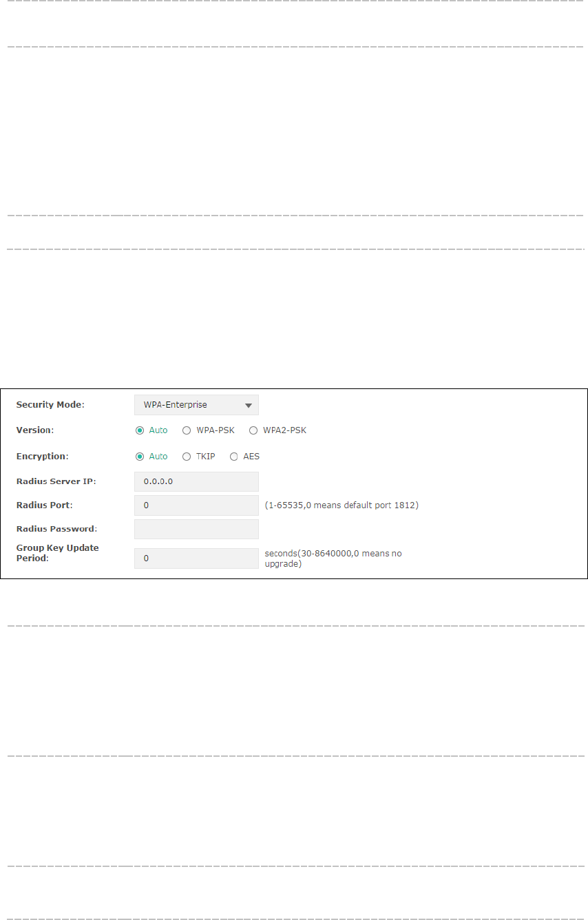Choose WPA2-PSK version radio button

coord(253,430)
